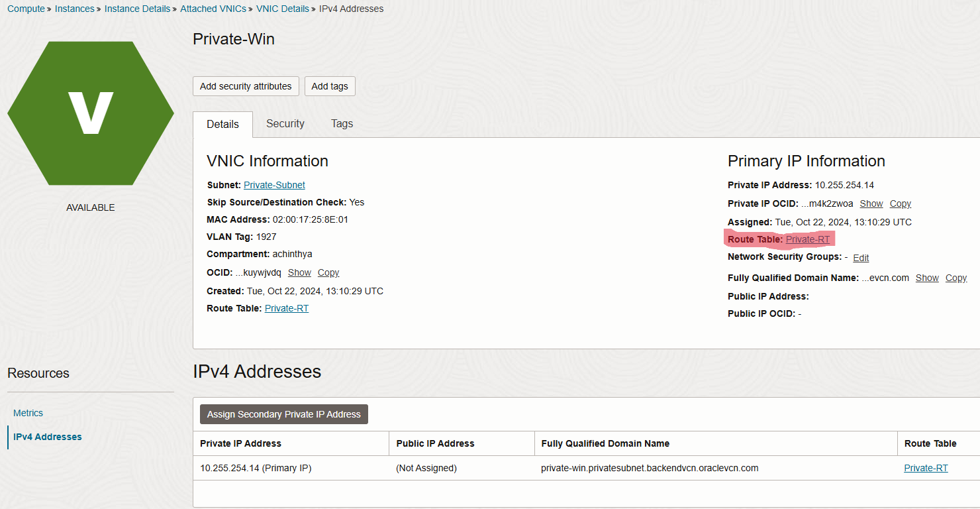Screen dimensions: 980x509
Task: Navigate to Compute via breadcrumb
Action: [x=26, y=9]
